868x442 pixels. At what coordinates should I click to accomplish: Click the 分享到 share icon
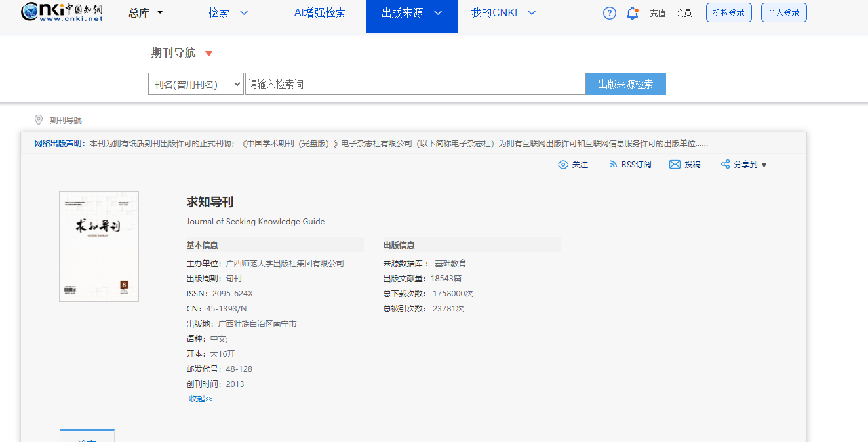[x=725, y=165]
